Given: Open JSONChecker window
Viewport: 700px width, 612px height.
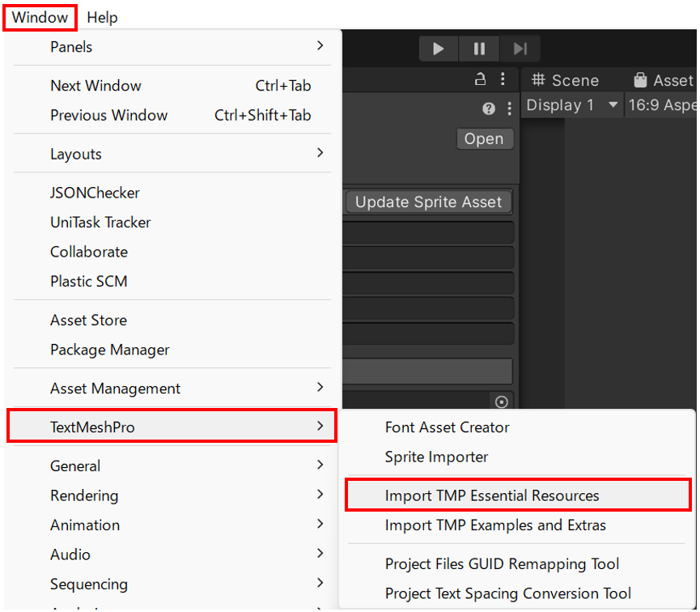Looking at the screenshot, I should 172,193.
